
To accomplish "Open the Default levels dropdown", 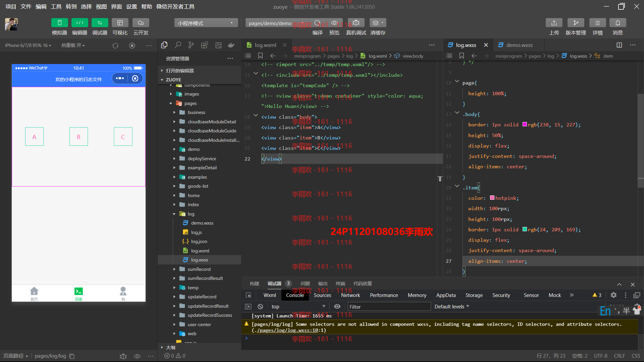I will click(452, 307).
